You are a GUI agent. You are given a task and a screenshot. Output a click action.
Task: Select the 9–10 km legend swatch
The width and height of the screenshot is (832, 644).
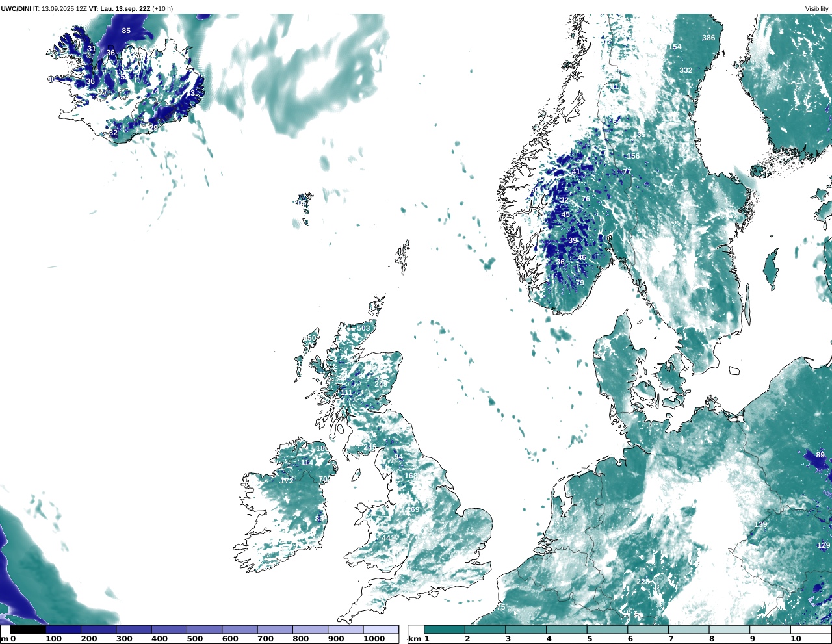pos(770,629)
